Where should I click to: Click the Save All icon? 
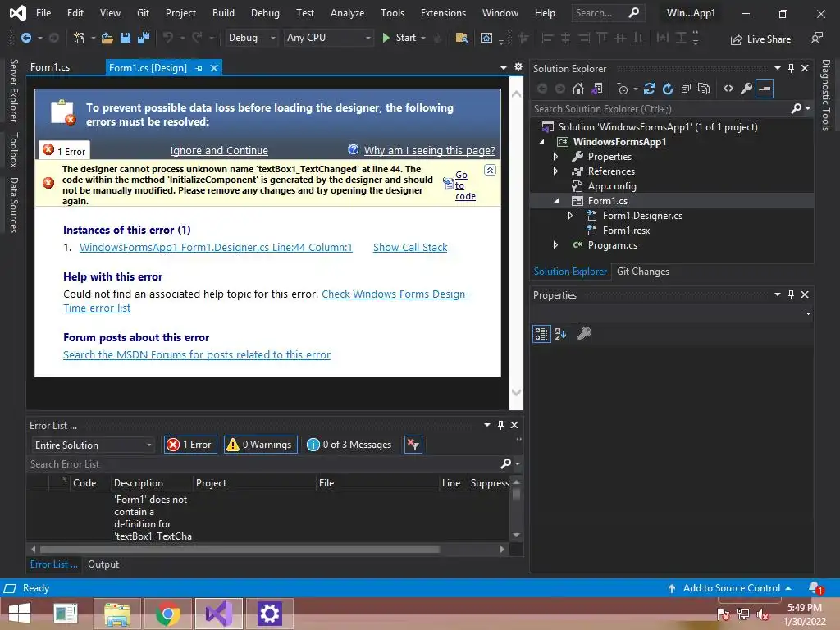144,38
